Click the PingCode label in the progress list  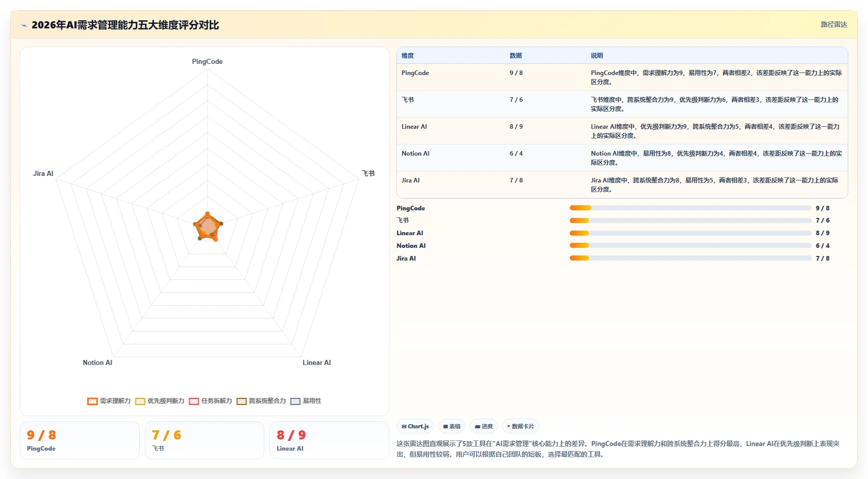(x=411, y=208)
